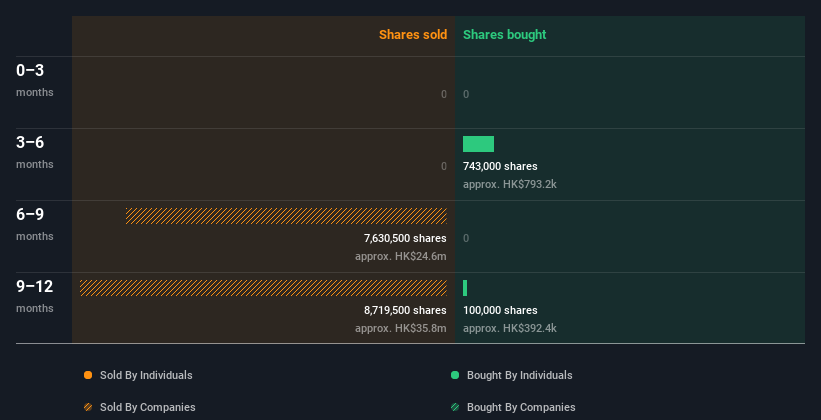Click the green Bought By Individuals legend dot

click(x=455, y=375)
